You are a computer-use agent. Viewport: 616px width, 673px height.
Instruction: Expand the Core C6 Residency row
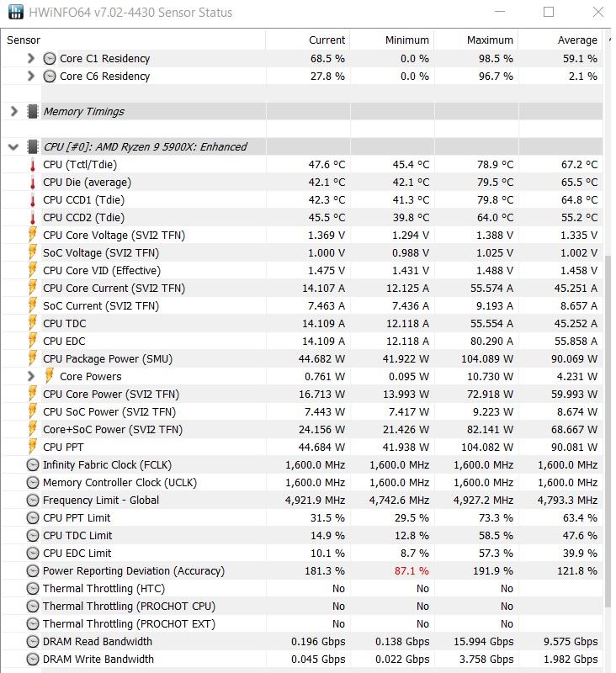coord(30,76)
